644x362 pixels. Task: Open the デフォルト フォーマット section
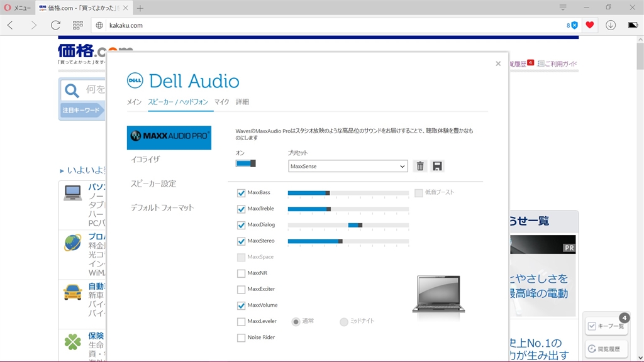[x=162, y=207]
